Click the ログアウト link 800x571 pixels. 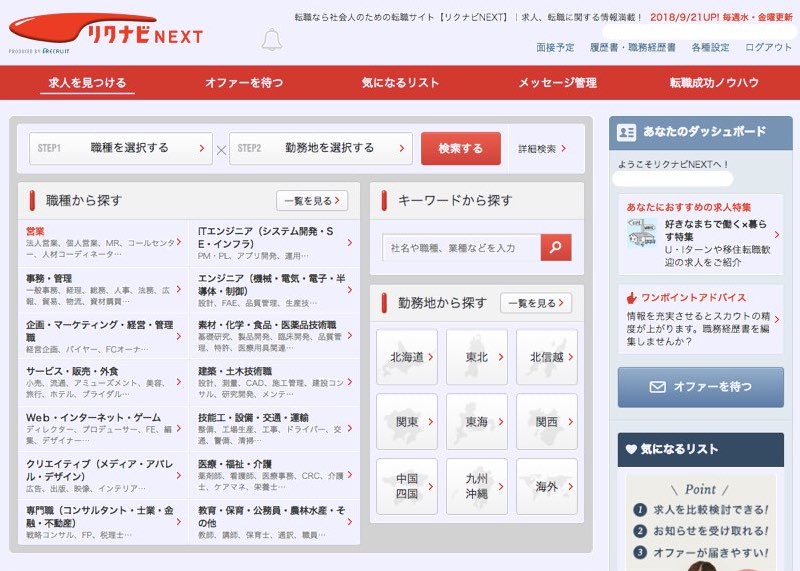pyautogui.click(x=768, y=47)
